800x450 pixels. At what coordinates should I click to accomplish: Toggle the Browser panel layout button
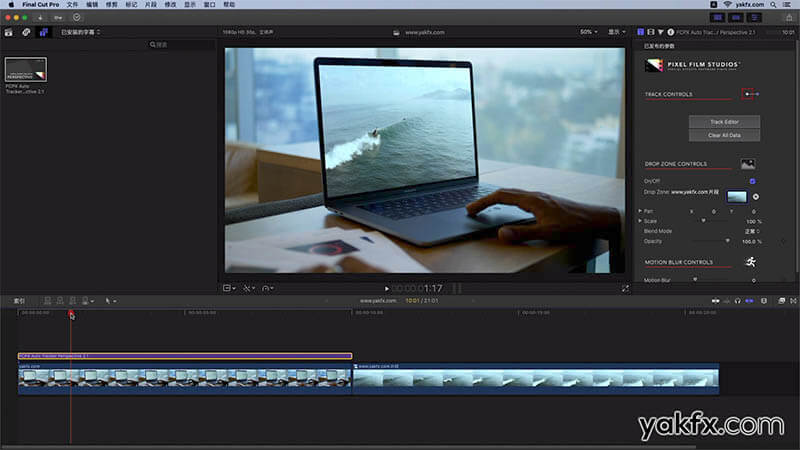pos(718,18)
